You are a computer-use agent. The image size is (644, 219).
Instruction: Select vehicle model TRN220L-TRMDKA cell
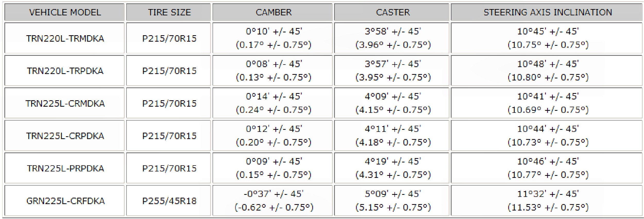(65, 38)
